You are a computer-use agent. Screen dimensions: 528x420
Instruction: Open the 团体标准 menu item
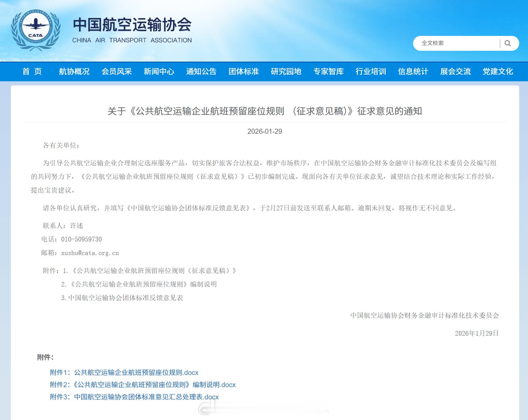pos(244,71)
